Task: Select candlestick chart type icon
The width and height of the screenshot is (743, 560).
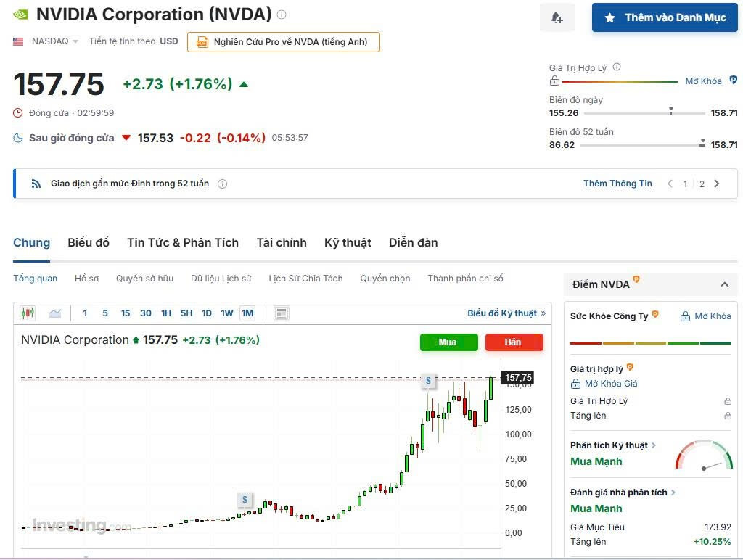Action: pos(28,313)
